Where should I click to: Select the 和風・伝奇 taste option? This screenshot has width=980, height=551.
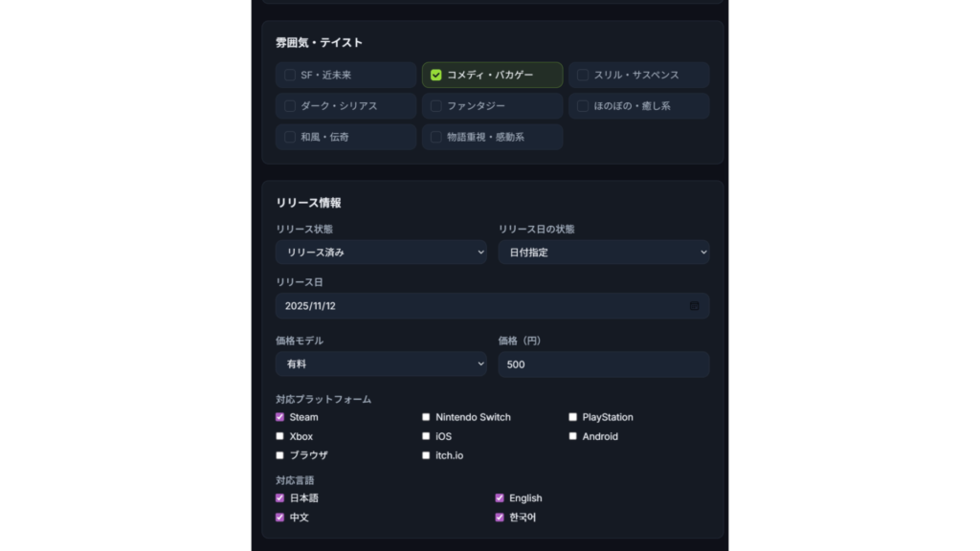[290, 137]
